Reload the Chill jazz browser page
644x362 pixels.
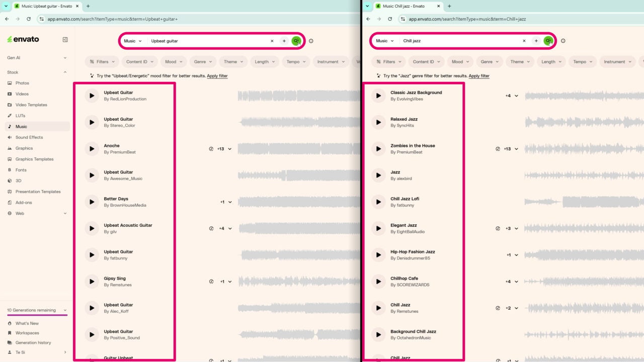point(390,19)
